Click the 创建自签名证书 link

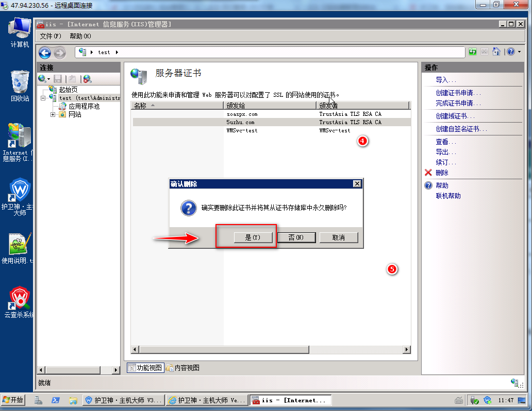[x=461, y=129]
